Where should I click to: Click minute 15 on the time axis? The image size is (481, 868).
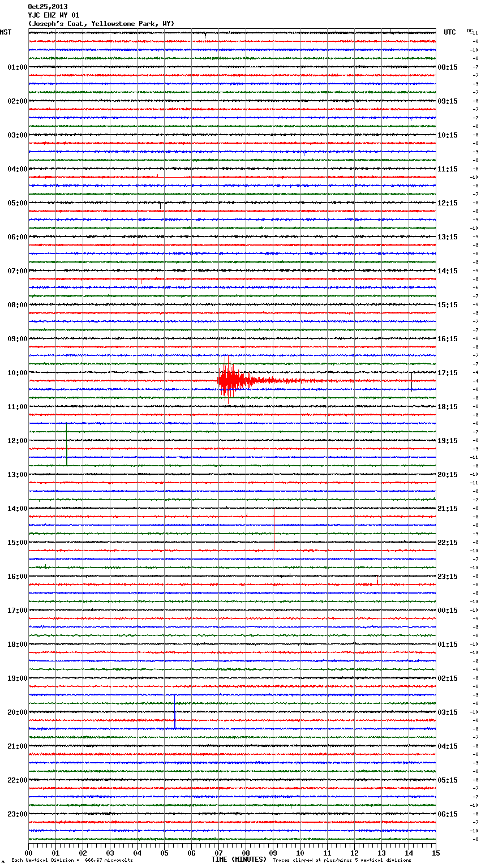[436, 853]
